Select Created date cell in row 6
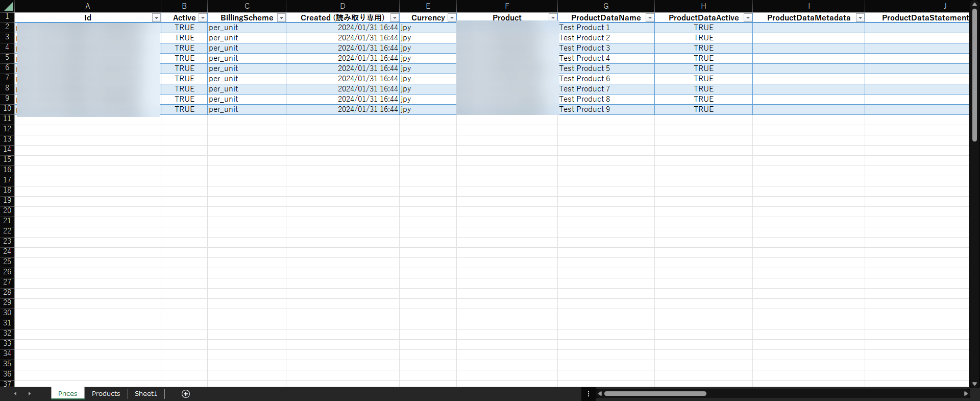This screenshot has height=401, width=980. coord(342,68)
